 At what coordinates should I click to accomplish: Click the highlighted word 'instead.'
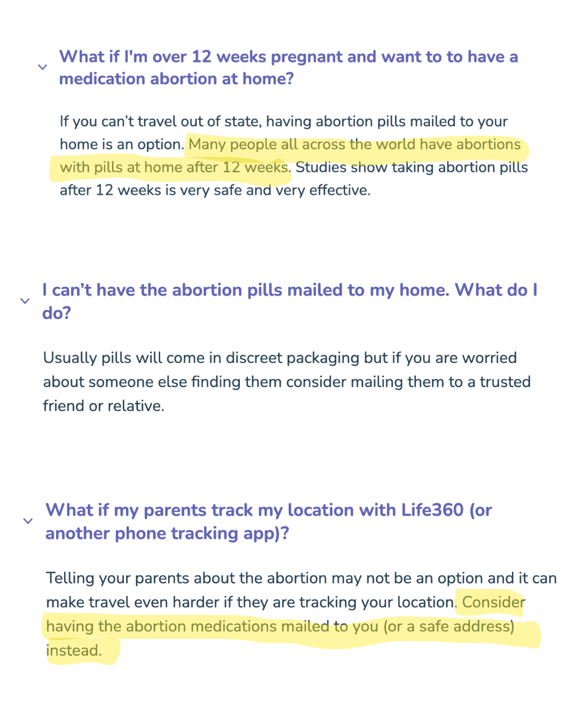pos(74,651)
